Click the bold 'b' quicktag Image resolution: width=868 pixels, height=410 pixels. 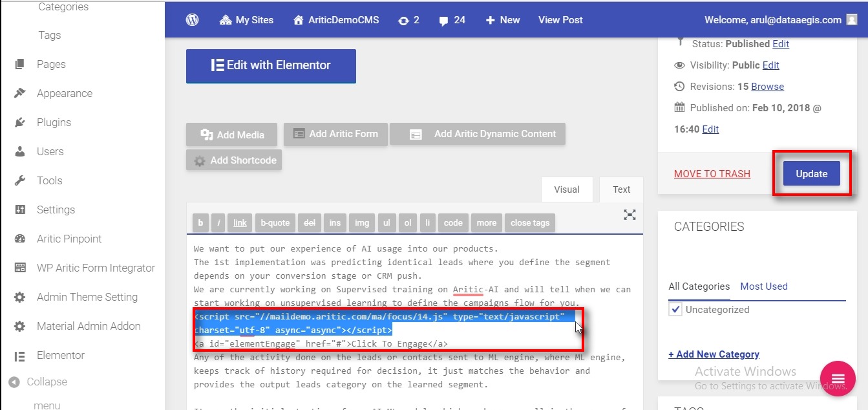[200, 222]
